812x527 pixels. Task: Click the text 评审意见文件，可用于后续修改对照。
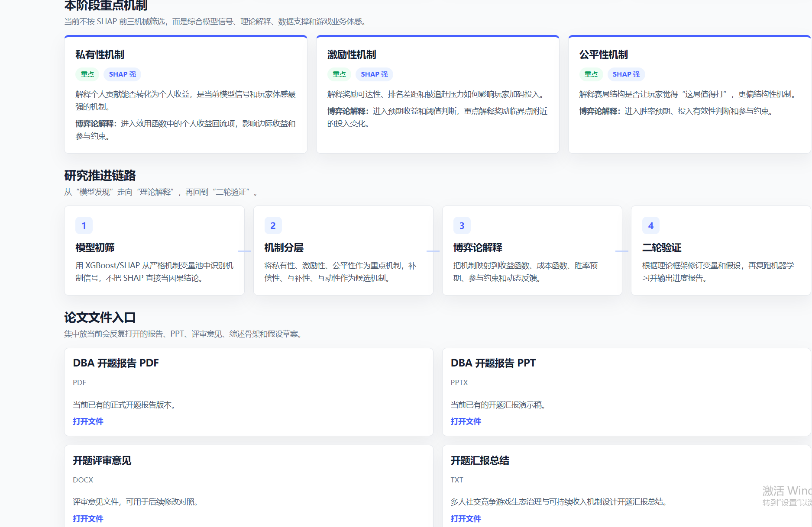[136, 502]
